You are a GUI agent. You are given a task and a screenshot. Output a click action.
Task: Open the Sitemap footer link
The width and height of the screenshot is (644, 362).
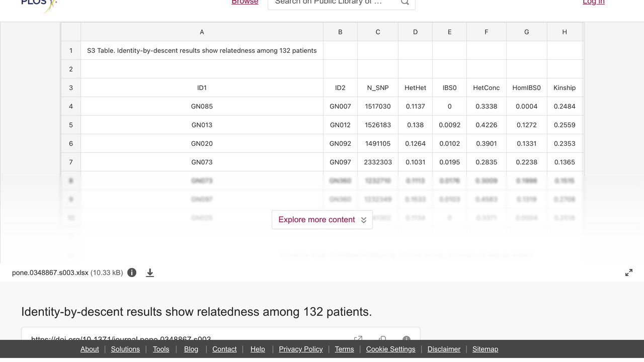point(485,349)
